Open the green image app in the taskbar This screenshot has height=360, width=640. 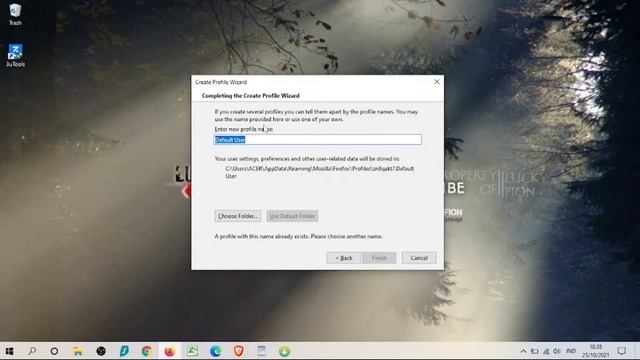coord(193,351)
